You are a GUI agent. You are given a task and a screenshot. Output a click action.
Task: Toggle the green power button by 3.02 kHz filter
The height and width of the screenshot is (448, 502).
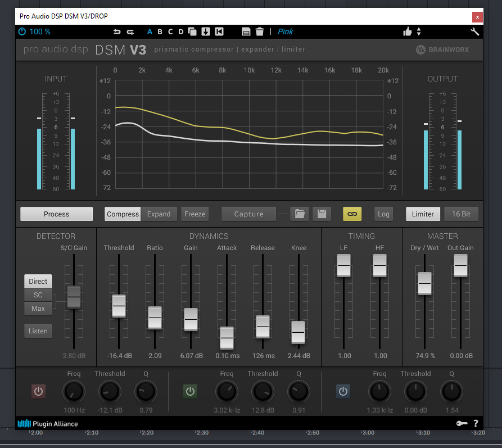click(190, 391)
